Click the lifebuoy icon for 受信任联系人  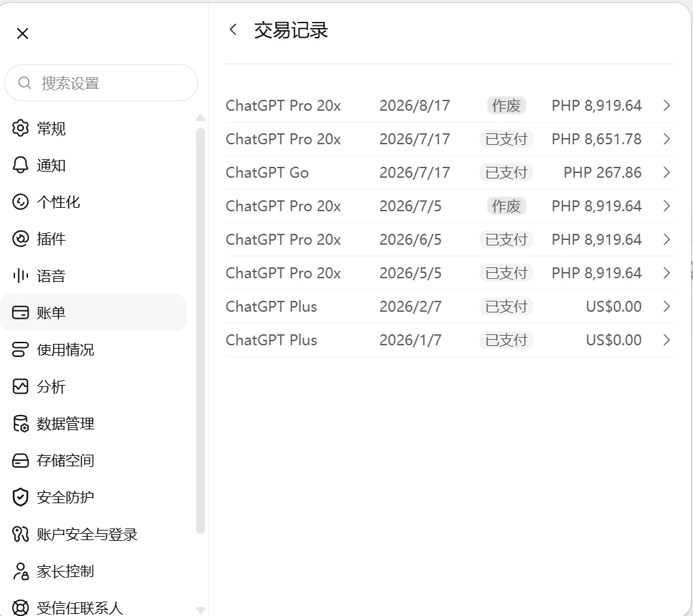21,608
